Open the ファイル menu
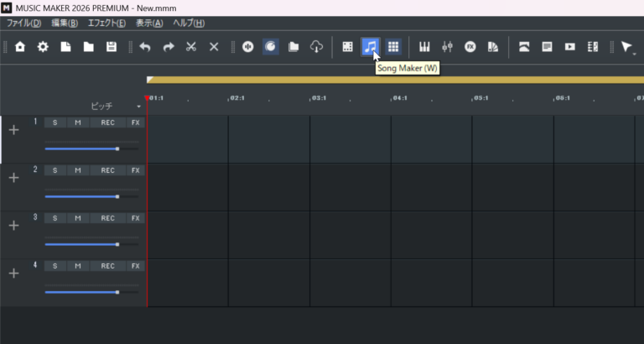644x344 pixels. point(23,23)
